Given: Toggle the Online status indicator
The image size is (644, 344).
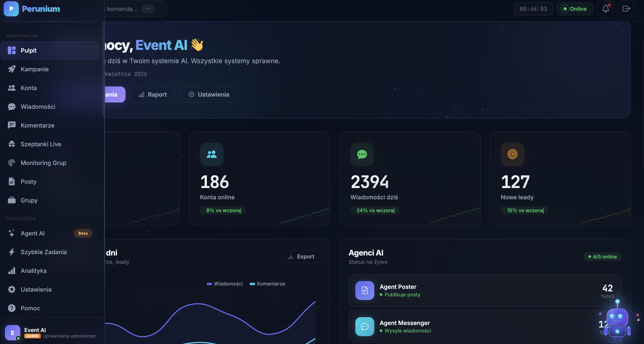Looking at the screenshot, I should point(575,9).
